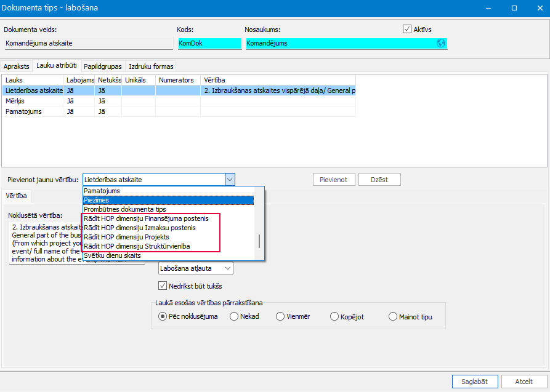Click the Saglabāt button
The height and width of the screenshot is (392, 550).
(475, 382)
